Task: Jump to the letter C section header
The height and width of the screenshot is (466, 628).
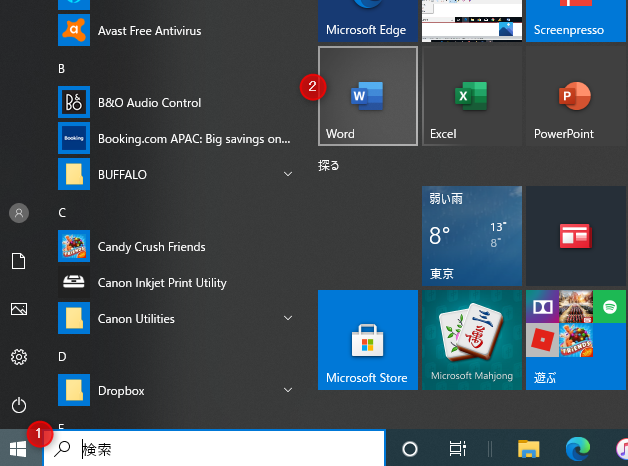Action: (63, 213)
